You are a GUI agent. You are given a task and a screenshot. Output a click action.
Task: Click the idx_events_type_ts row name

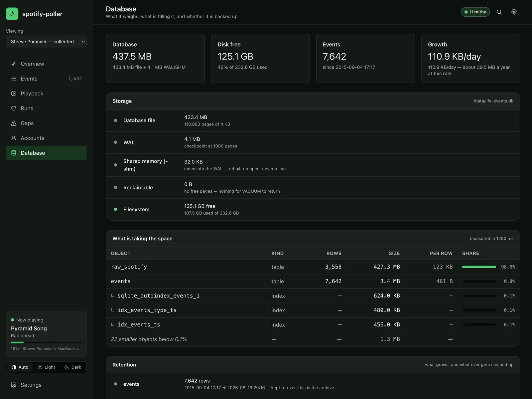[x=147, y=310]
